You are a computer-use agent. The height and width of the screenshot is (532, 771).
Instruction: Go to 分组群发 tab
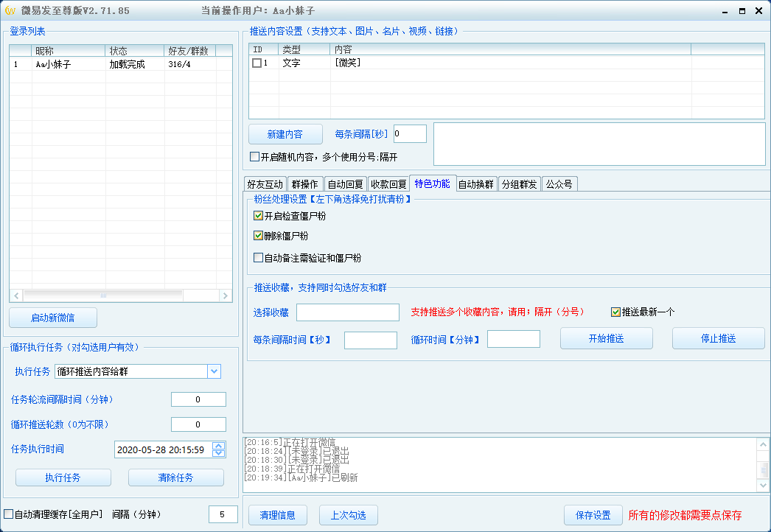coord(520,184)
